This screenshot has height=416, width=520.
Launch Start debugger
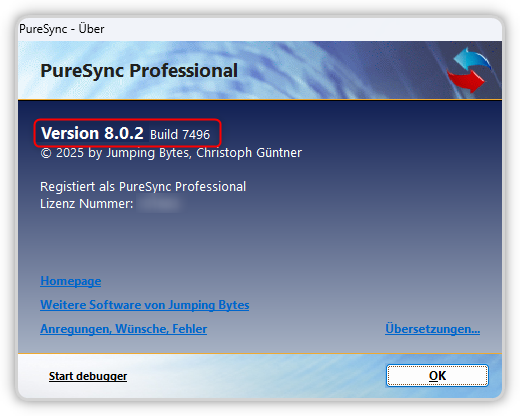[88, 376]
